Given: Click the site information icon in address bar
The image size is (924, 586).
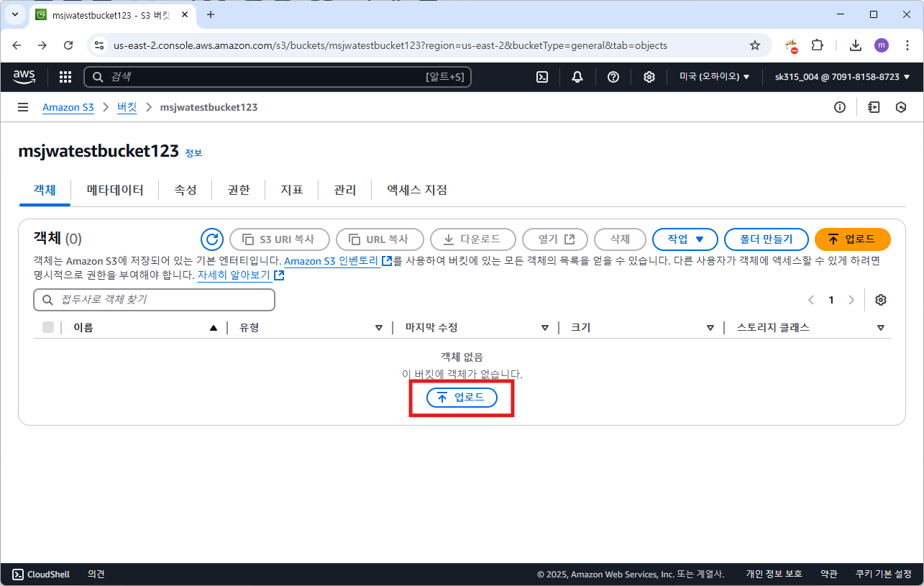Looking at the screenshot, I should click(x=100, y=45).
